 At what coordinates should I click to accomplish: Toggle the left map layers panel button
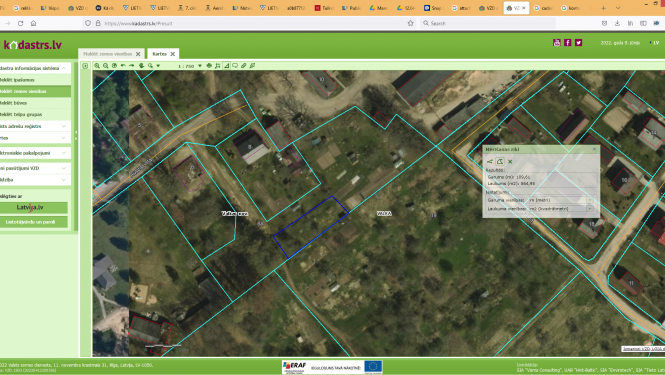(x=85, y=66)
